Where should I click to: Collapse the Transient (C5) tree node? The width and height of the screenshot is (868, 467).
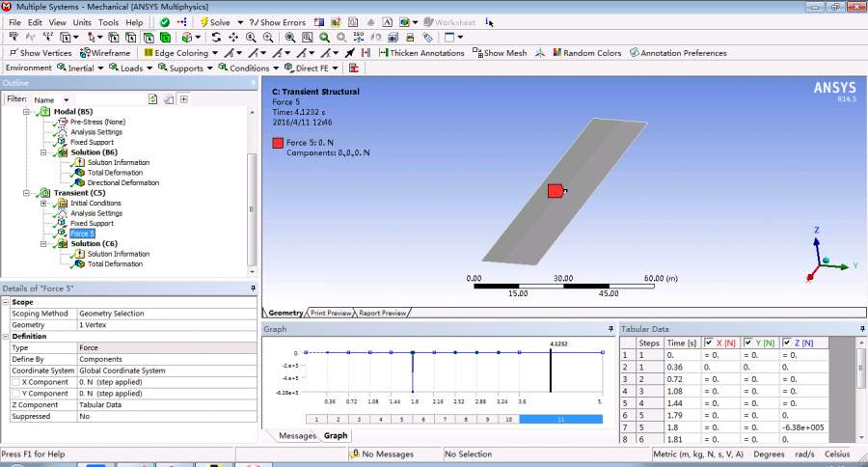pos(26,193)
